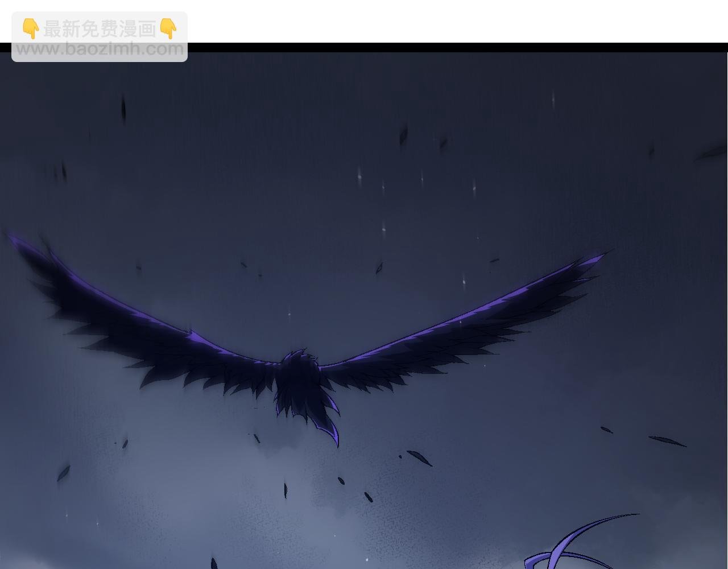
Task: Click the right pointing-down hand emoji
Action: click(x=168, y=28)
